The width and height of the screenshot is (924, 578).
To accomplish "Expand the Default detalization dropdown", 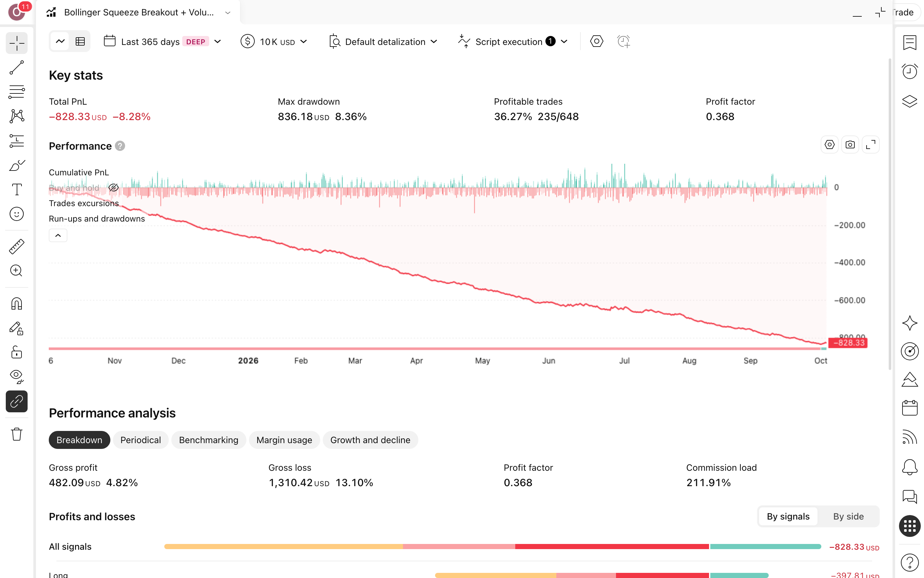I will 383,41.
